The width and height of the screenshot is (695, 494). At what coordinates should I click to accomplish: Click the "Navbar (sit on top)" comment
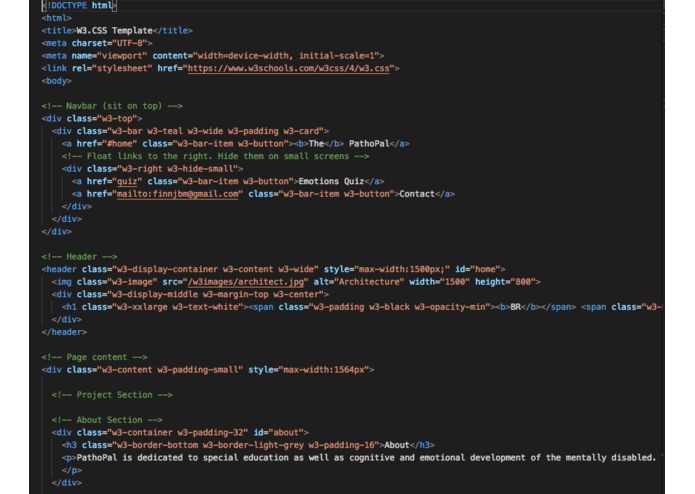(112, 106)
